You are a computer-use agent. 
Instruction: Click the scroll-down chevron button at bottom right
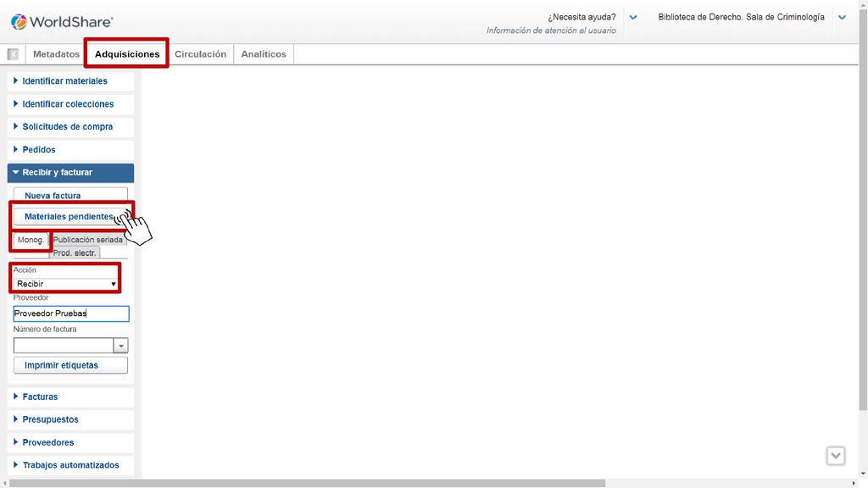(835, 456)
